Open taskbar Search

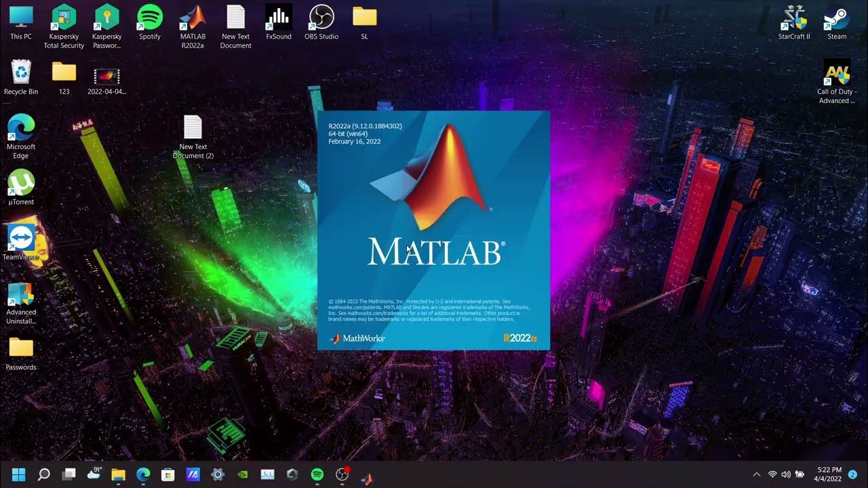tap(44, 474)
